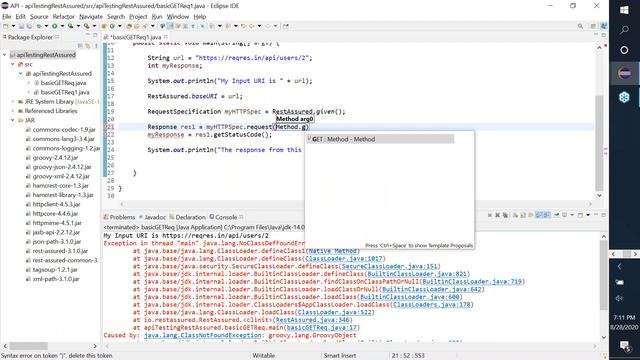Toggle Word Wrap in Console toolbar
The width and height of the screenshot is (640, 360).
coord(530,215)
